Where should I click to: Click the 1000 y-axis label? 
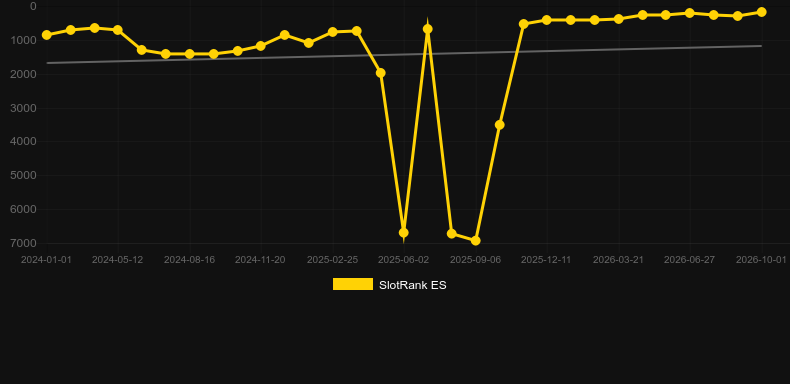click(23, 40)
